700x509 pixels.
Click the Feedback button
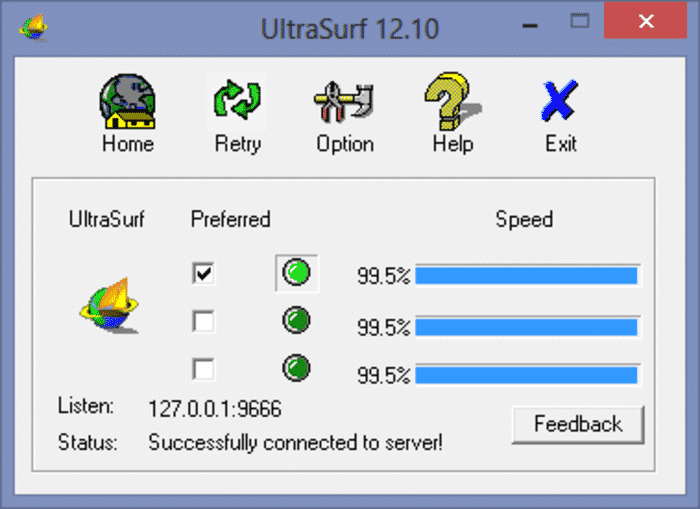coord(577,424)
